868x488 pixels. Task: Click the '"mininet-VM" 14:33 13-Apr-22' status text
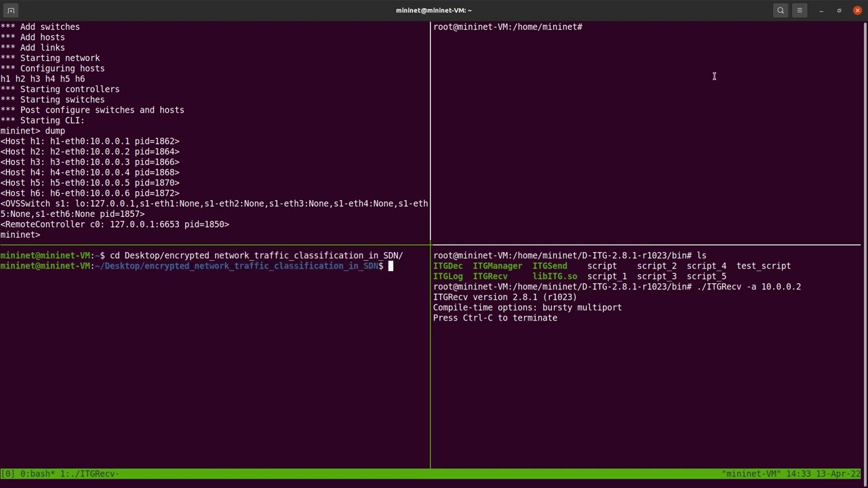pos(791,474)
